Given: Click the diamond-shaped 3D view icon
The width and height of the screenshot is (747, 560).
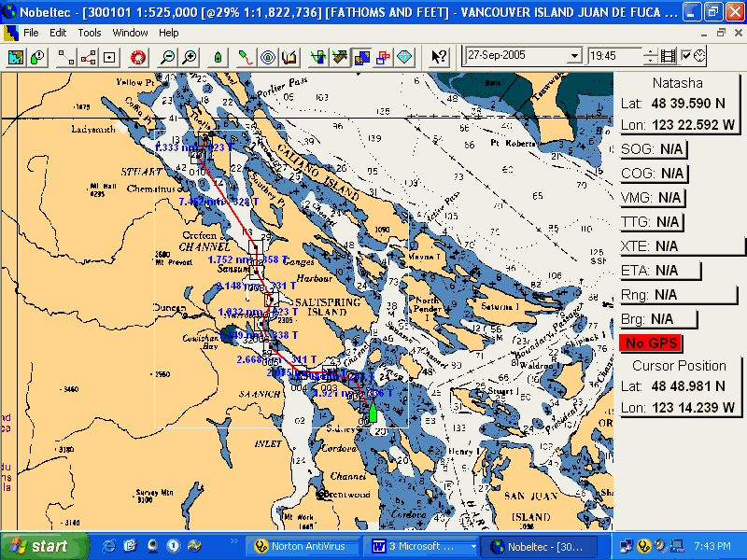Looking at the screenshot, I should point(404,57).
